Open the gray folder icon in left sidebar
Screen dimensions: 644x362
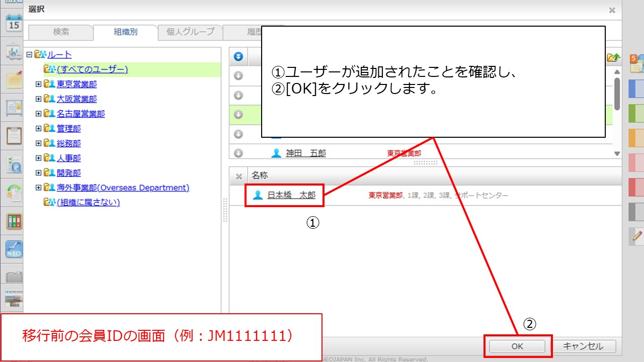pos(14,278)
